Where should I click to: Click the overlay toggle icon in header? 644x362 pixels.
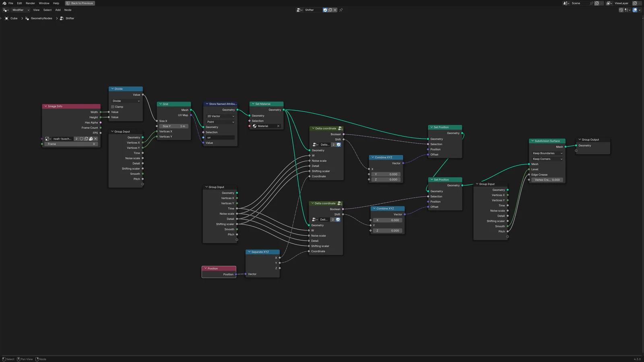pos(635,10)
